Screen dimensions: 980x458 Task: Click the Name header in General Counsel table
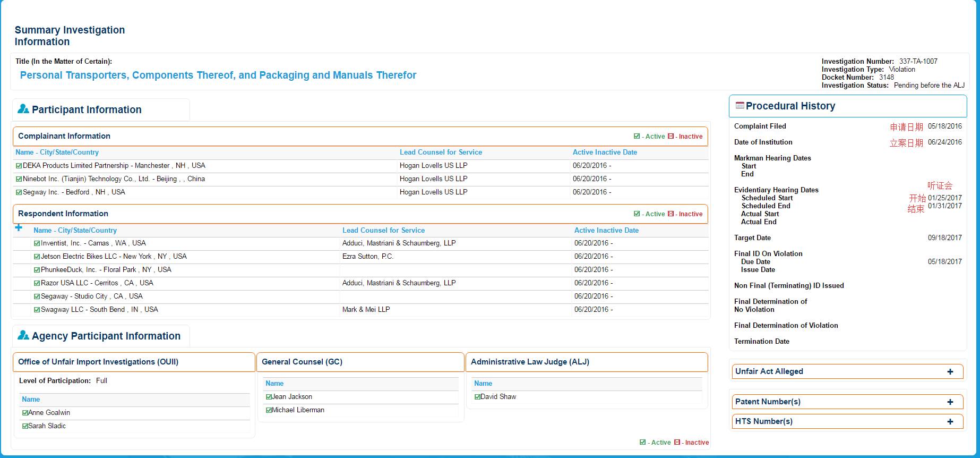click(274, 384)
